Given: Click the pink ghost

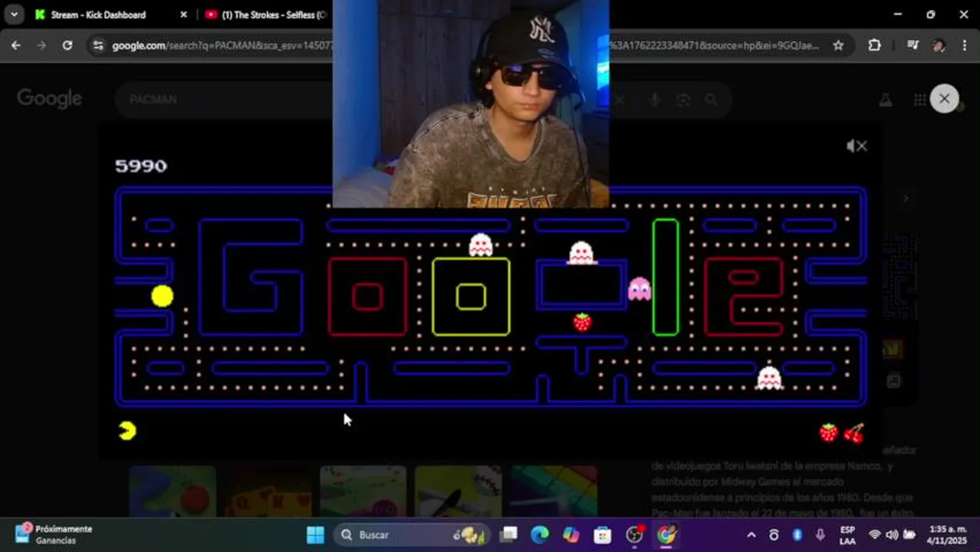Looking at the screenshot, I should [640, 289].
